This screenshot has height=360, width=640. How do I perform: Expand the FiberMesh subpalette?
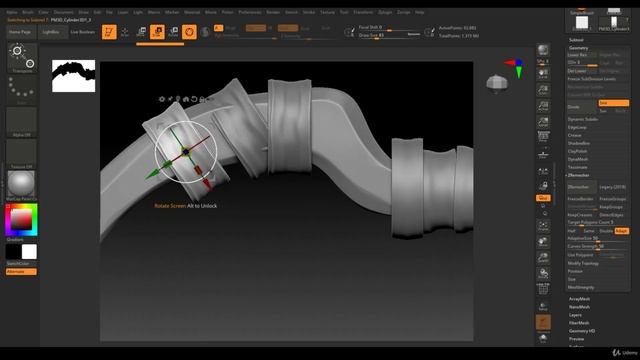click(x=579, y=323)
